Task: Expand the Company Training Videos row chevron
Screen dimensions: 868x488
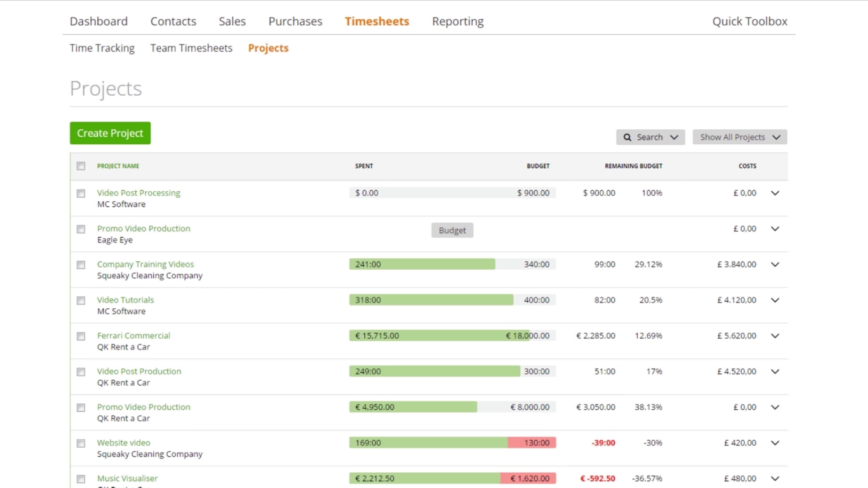Action: pos(775,264)
